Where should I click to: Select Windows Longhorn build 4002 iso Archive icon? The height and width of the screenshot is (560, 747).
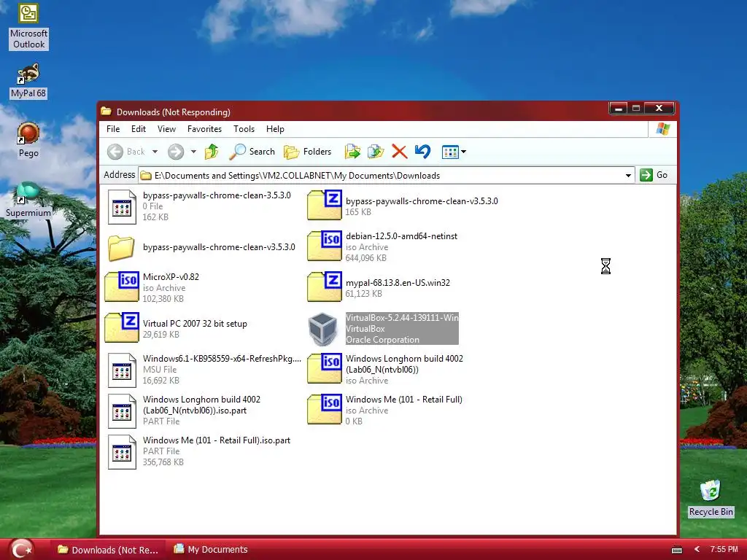coord(325,368)
